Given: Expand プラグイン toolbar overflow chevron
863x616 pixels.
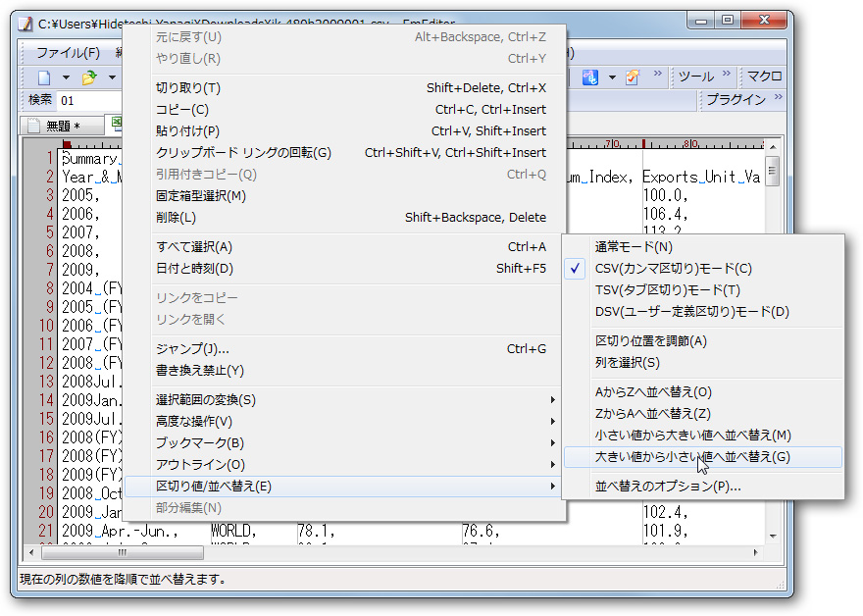Looking at the screenshot, I should [779, 97].
